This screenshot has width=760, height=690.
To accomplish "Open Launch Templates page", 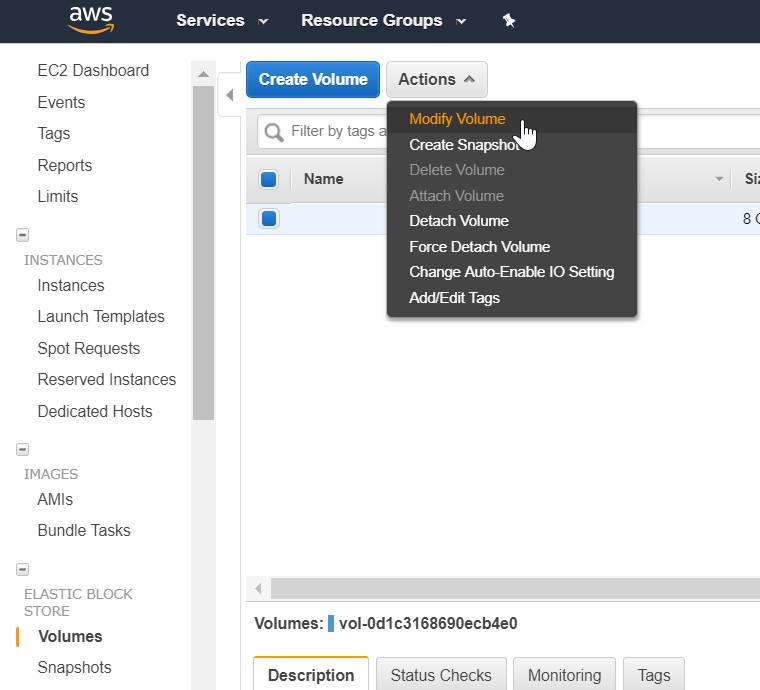I will coord(101,317).
